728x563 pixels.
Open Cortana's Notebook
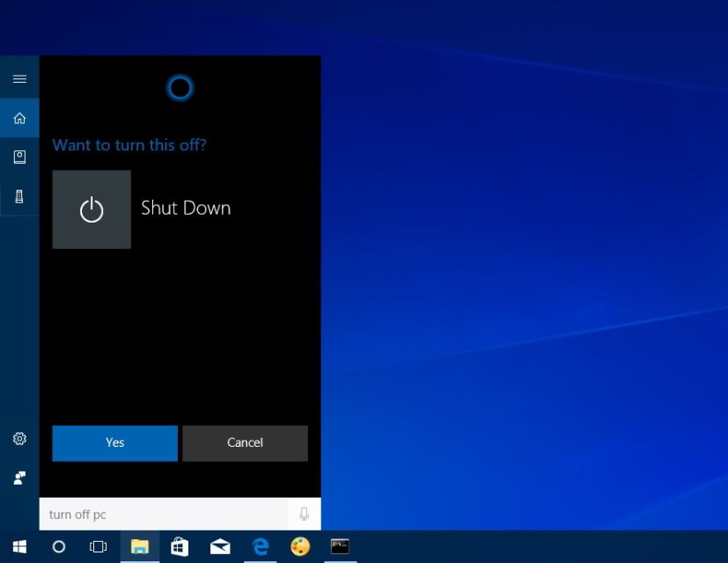18,157
